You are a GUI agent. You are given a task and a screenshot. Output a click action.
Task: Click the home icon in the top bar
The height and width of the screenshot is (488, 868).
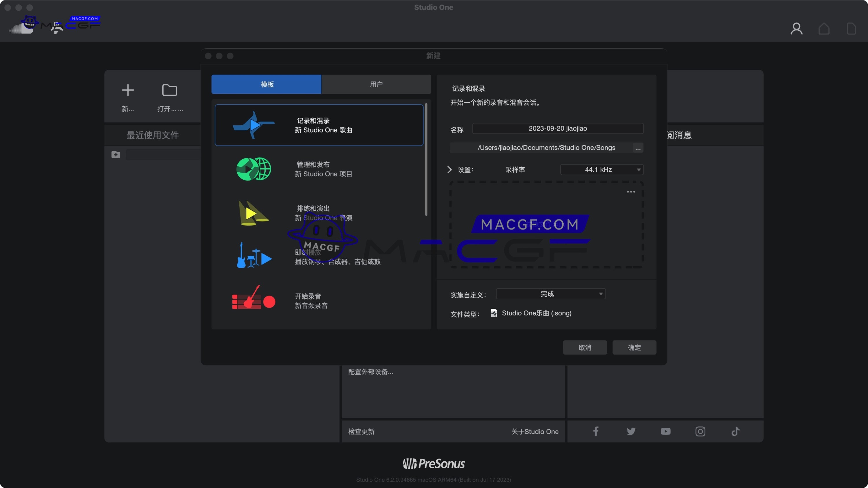coord(824,28)
